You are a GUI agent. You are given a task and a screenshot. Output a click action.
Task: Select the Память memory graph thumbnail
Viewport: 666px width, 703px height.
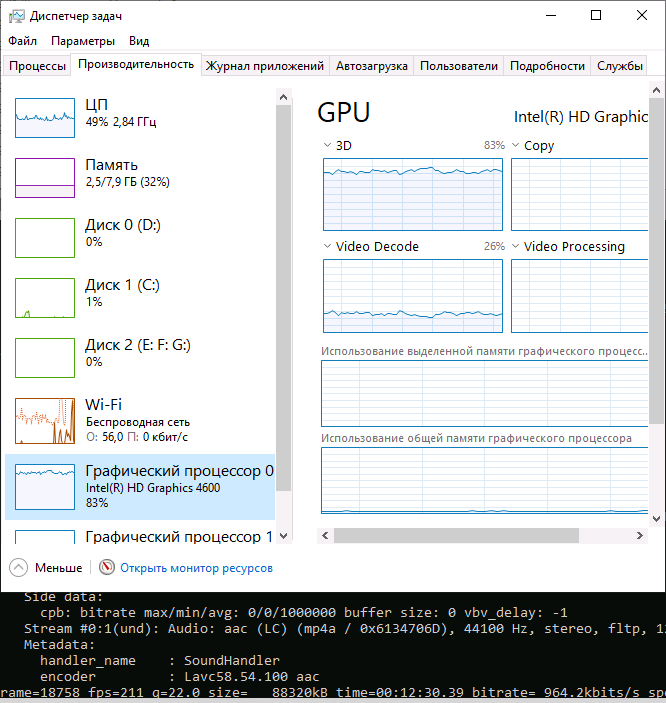(45, 177)
